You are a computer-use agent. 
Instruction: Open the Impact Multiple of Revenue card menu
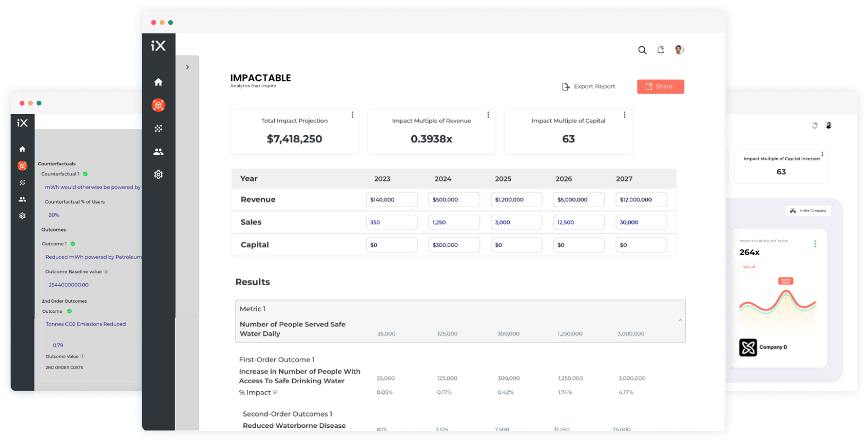click(488, 114)
